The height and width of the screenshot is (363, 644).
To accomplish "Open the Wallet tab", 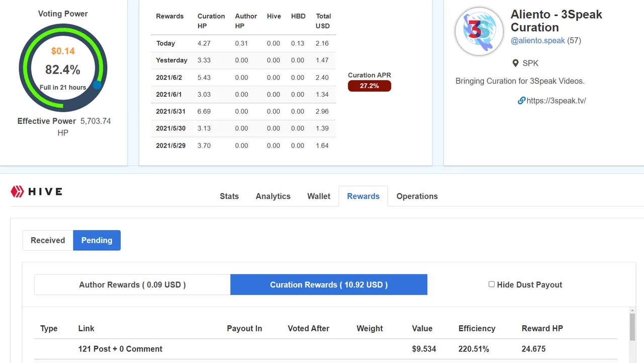I will [319, 196].
